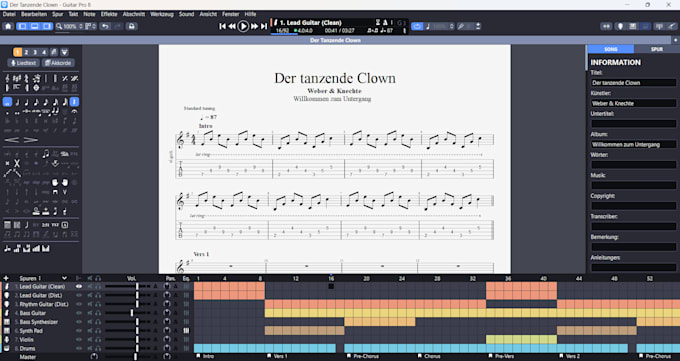
Task: Open Synth Pad equalizer icon
Action: pyautogui.click(x=186, y=331)
